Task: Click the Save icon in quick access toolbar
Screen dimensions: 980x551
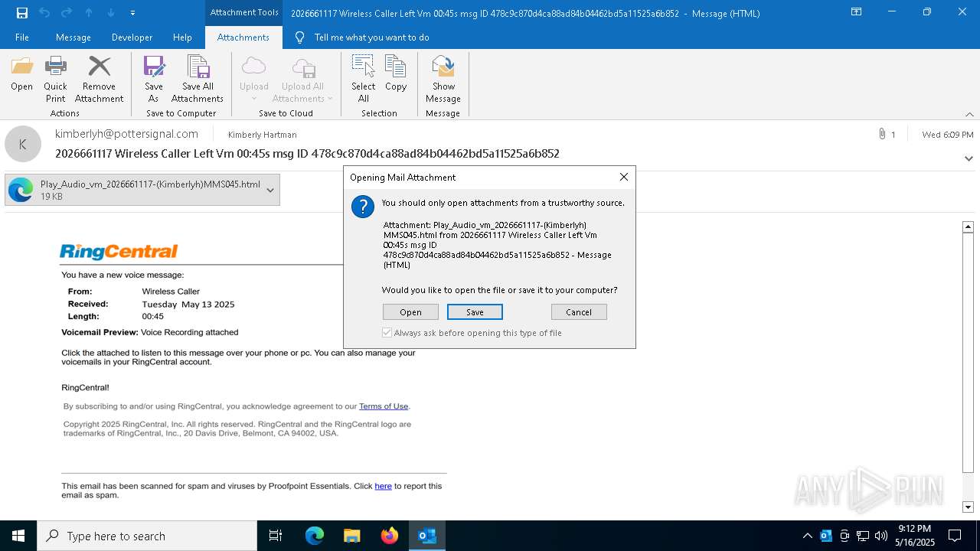Action: coord(21,12)
